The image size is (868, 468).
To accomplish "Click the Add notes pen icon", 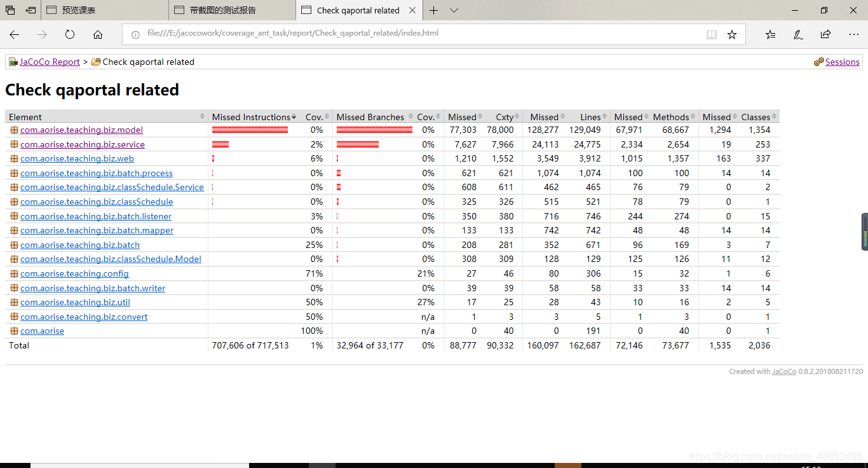I will click(x=798, y=34).
